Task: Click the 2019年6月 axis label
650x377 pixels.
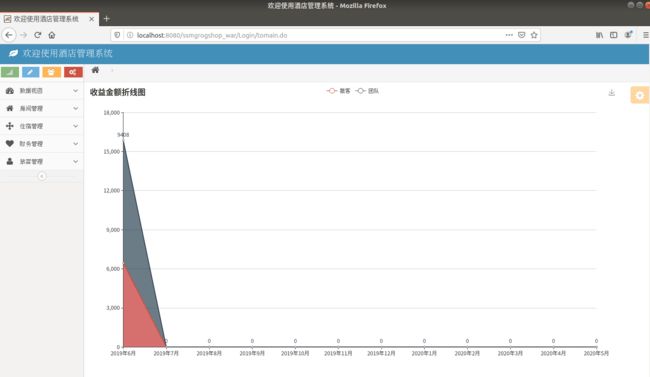Action: (x=123, y=353)
